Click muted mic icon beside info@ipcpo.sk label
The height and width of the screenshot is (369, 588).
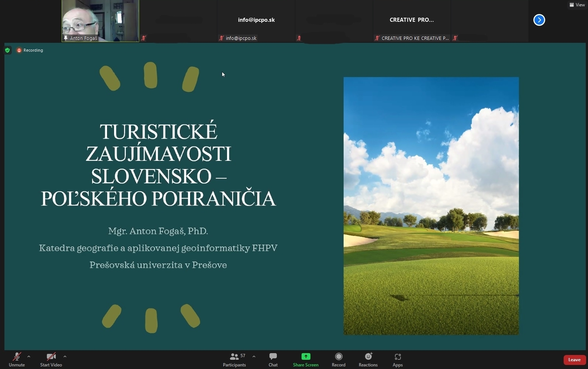pyautogui.click(x=221, y=38)
